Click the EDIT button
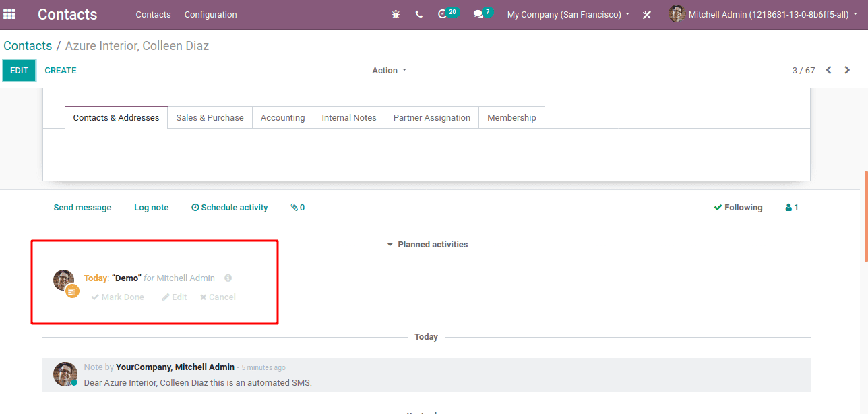Image resolution: width=868 pixels, height=414 pixels. [19, 71]
